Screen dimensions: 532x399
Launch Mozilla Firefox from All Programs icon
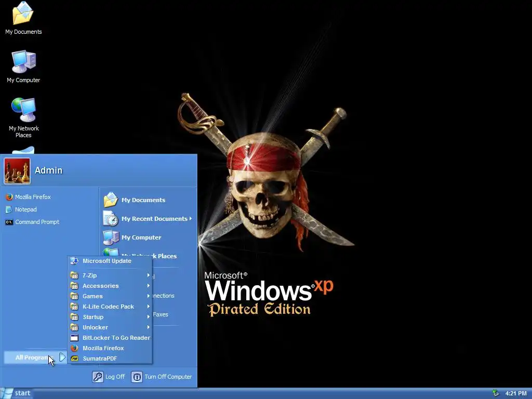[x=74, y=348]
